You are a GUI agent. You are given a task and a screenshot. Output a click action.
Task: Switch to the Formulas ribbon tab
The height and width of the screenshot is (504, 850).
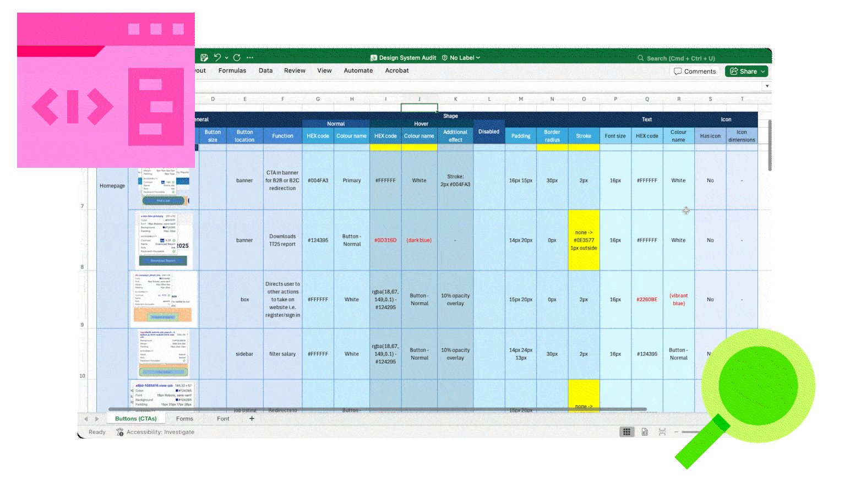click(232, 70)
